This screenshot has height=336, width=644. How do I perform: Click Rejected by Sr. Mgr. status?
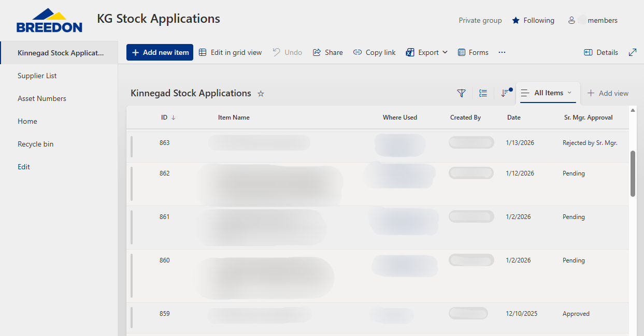590,143
